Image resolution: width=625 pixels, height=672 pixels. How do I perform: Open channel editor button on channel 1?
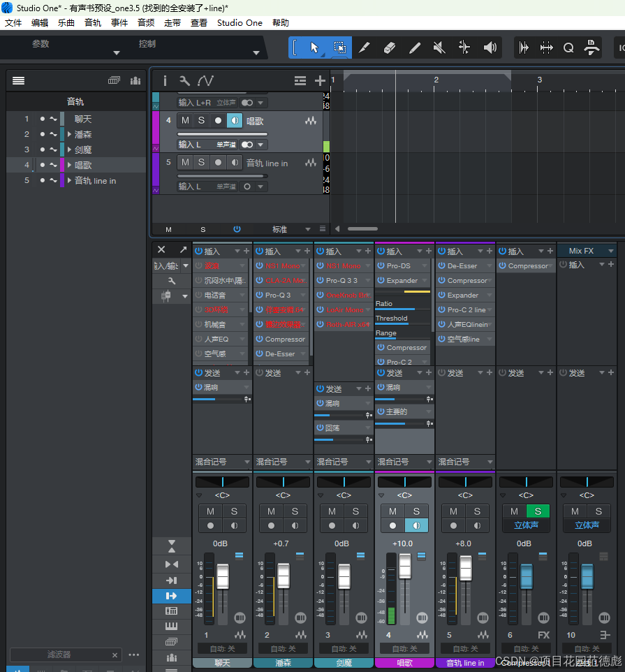coord(240,618)
